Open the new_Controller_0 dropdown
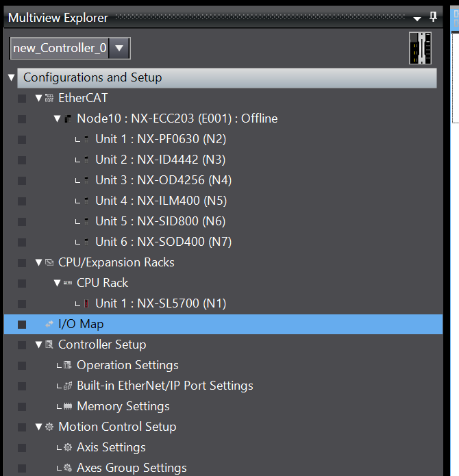Image resolution: width=459 pixels, height=476 pixels. [119, 48]
